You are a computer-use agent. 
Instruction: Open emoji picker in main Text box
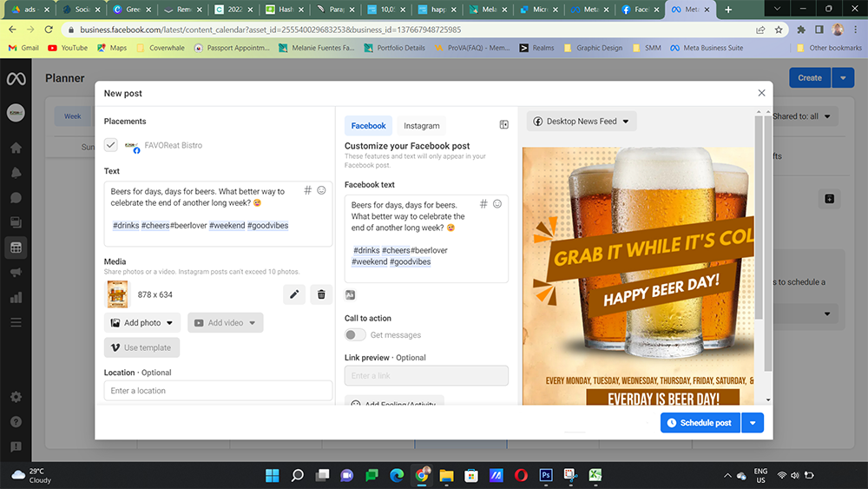pyautogui.click(x=322, y=190)
